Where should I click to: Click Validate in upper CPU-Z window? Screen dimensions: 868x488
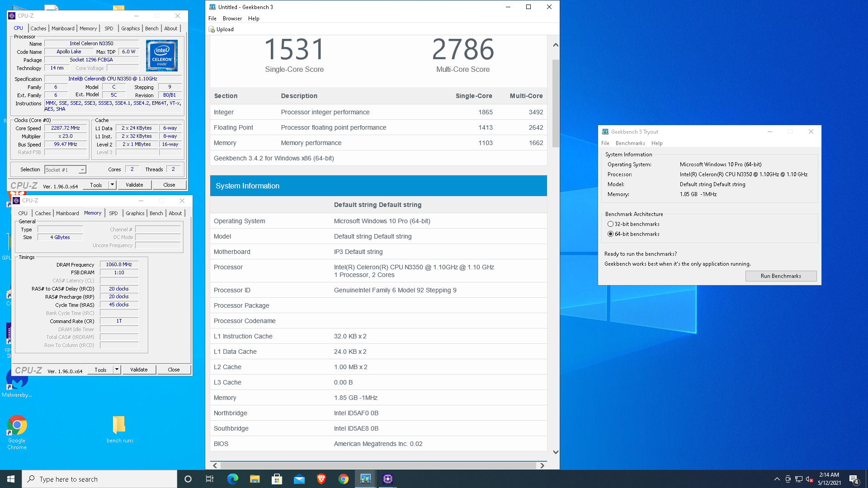(134, 185)
